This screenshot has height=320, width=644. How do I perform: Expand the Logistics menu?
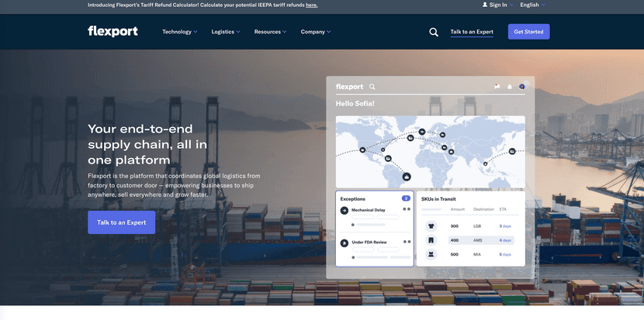(226, 32)
